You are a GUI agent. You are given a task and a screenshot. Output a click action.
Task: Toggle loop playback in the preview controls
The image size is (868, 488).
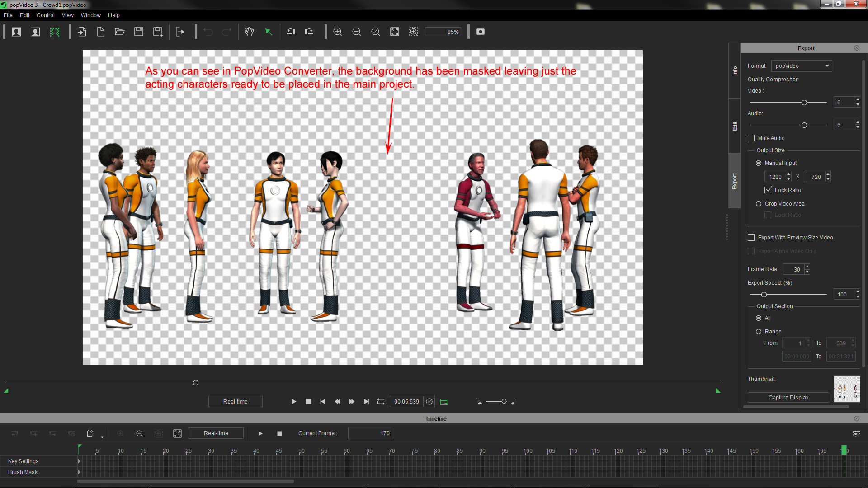pos(381,401)
